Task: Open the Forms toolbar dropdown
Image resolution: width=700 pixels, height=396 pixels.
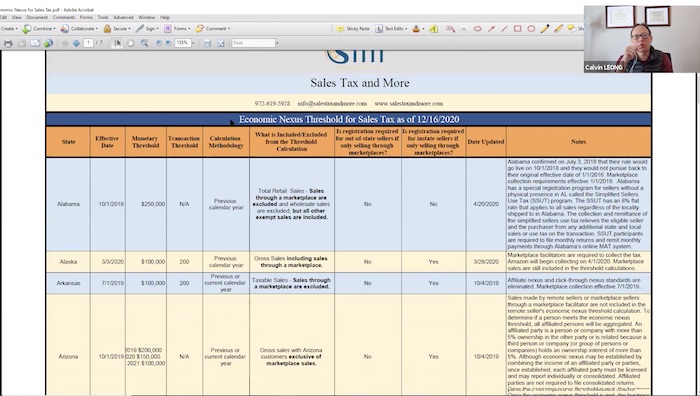Action: 177,29
